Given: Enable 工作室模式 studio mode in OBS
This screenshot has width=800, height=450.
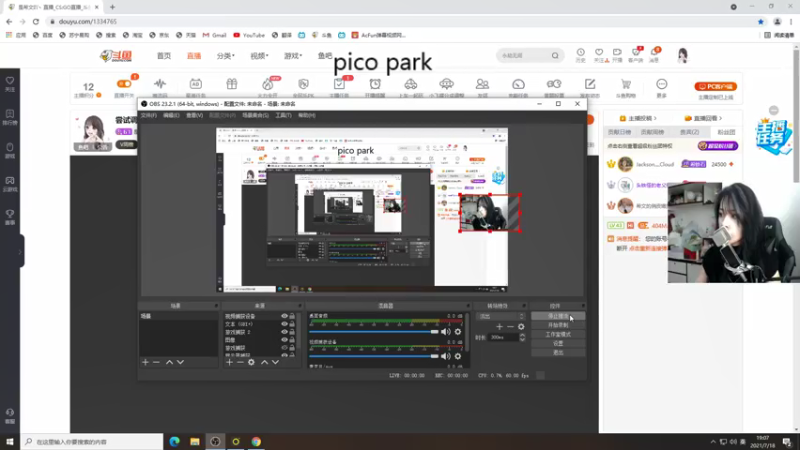Looking at the screenshot, I should 558,335.
